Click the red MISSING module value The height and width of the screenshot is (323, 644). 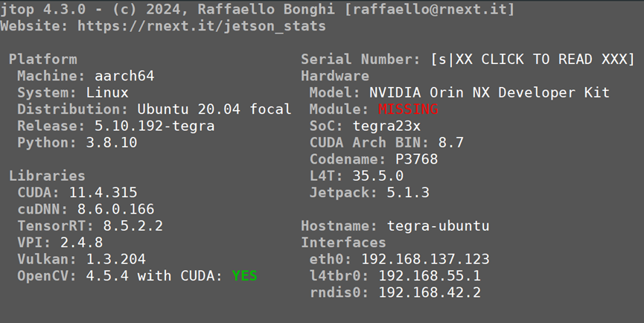[408, 109]
